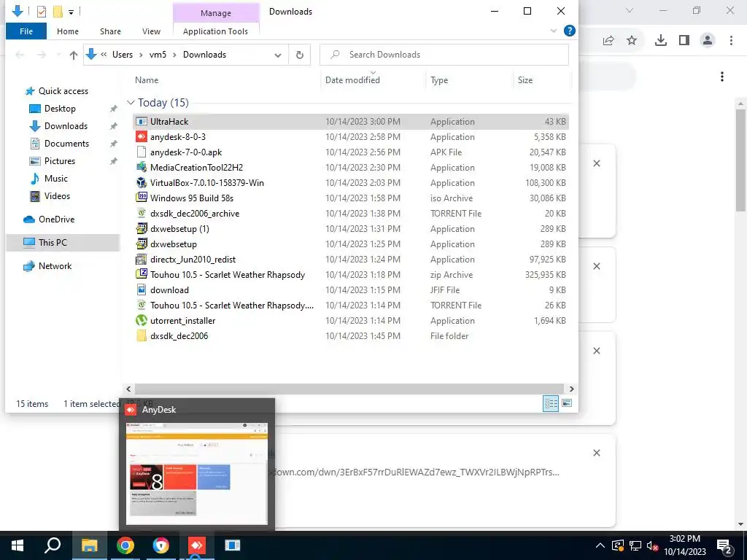747x560 pixels.
Task: Click the horizontal scrollbar track in file list
Action: click(349, 389)
